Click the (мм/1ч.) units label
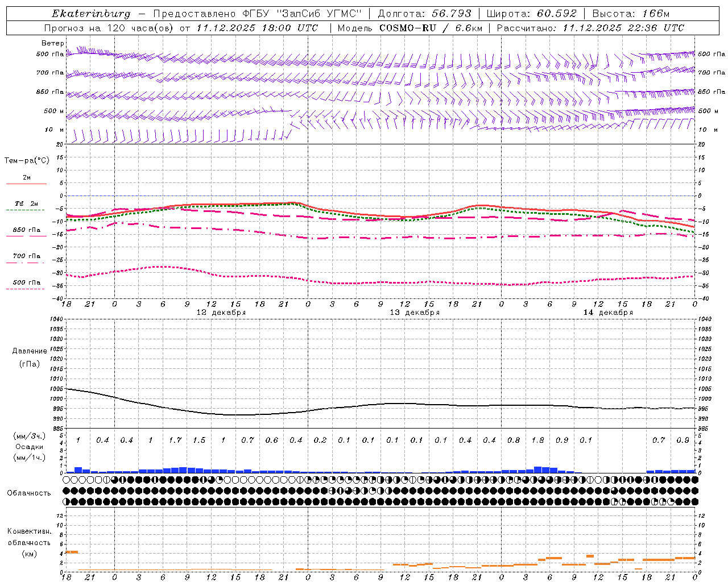This screenshot has height=582, width=728. [30, 458]
